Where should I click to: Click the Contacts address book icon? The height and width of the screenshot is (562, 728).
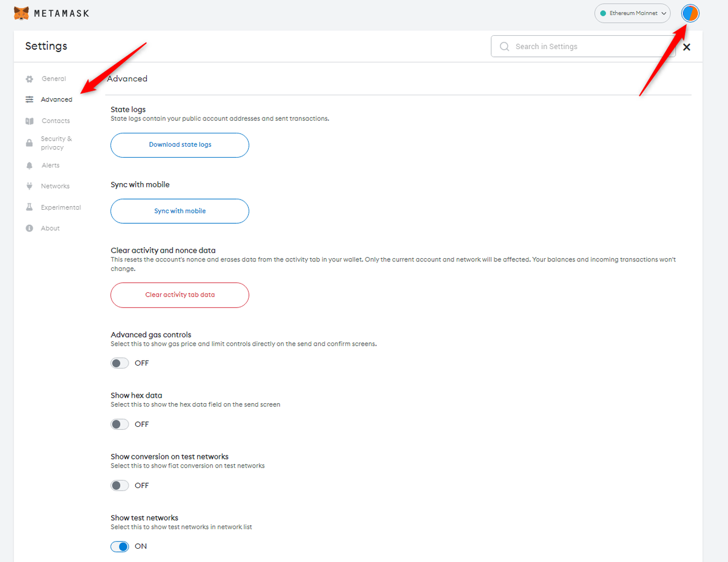(29, 121)
